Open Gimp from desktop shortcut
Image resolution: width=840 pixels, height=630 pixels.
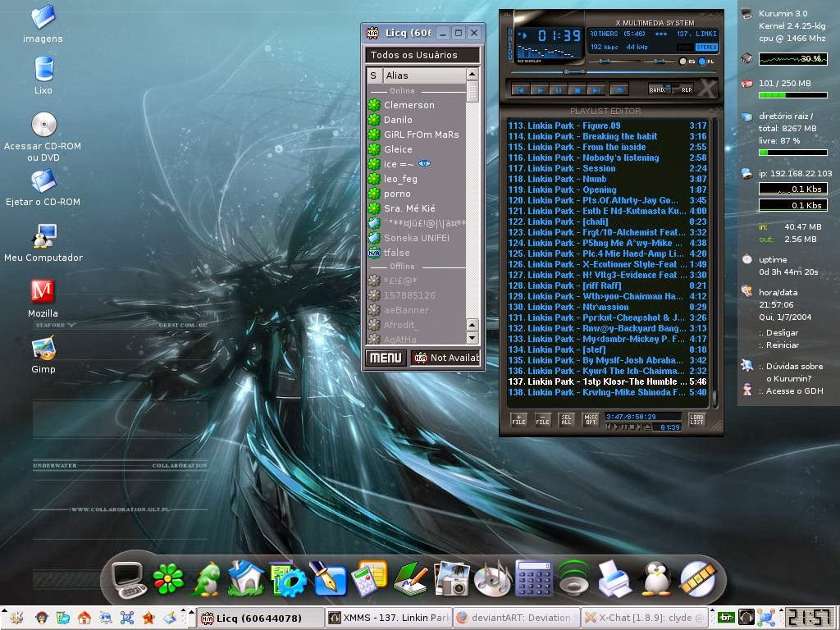click(43, 350)
